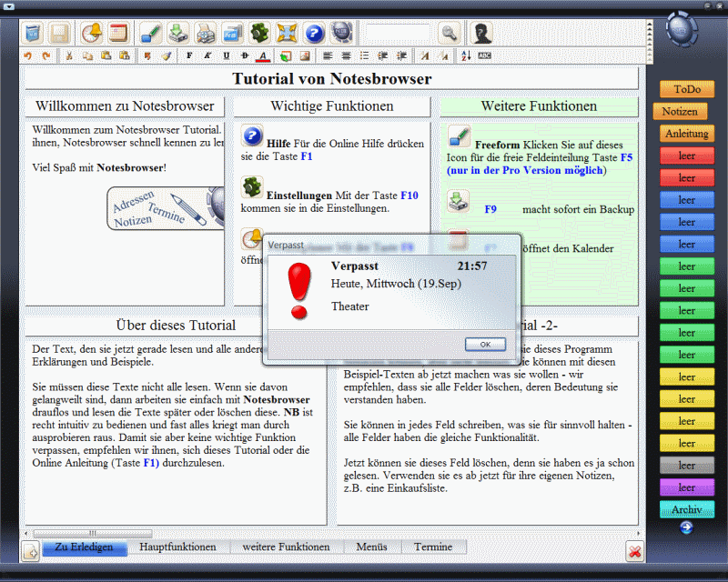Select the purple leer sidebar button
This screenshot has width=728, height=582.
click(687, 487)
